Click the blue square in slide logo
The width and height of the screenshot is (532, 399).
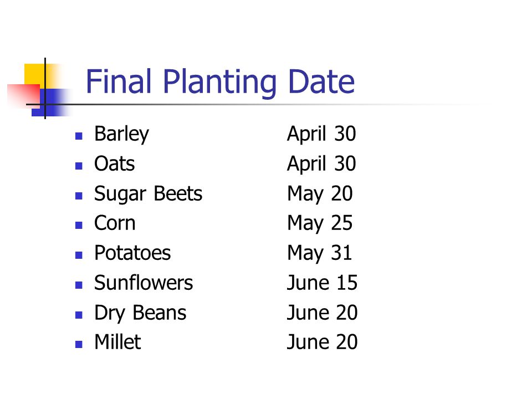click(51, 103)
